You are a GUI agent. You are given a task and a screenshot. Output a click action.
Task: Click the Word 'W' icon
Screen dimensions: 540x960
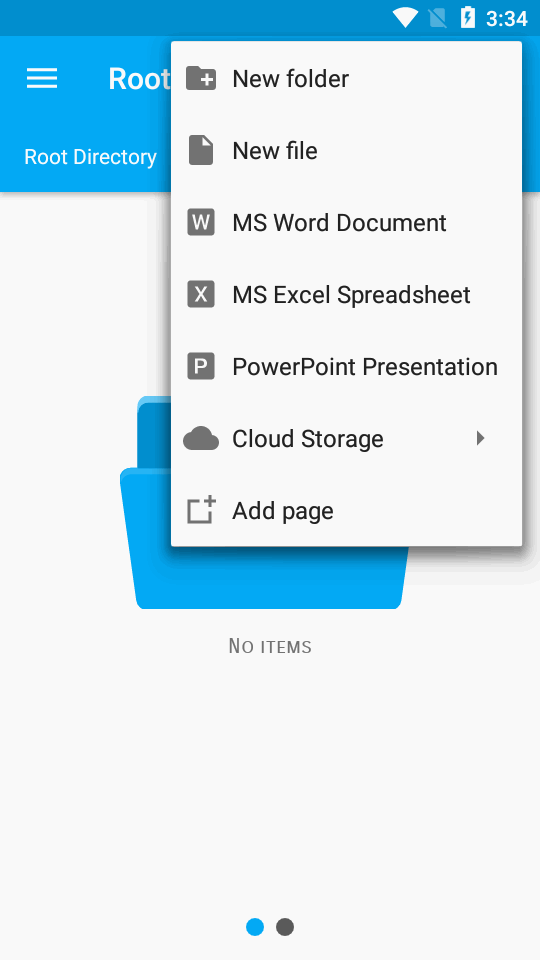pos(201,222)
